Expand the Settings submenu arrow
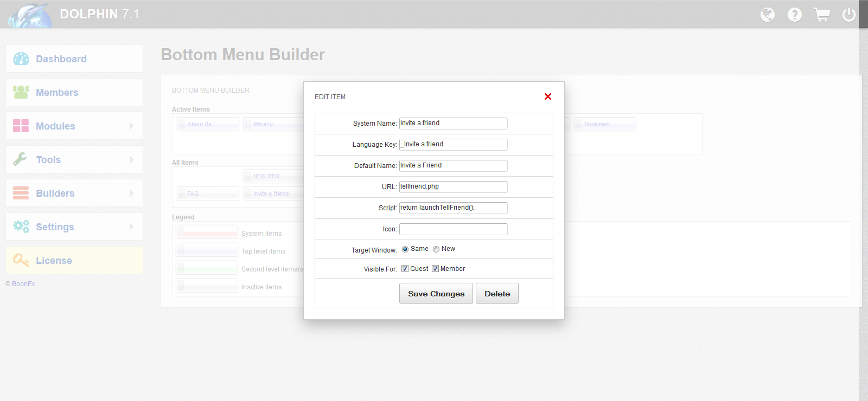The image size is (868, 401). 131,227
